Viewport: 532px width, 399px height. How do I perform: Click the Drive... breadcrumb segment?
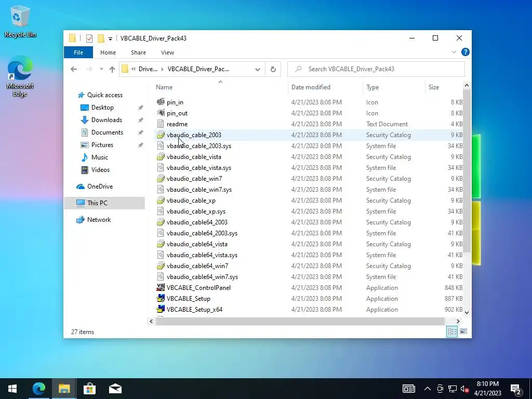[148, 69]
